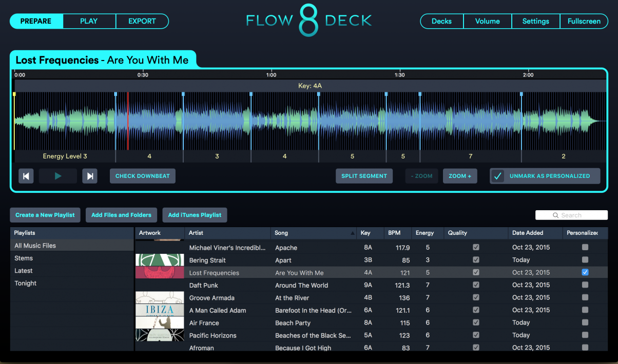Focus the Search field
Viewport: 618px width, 364px height.
click(x=571, y=215)
